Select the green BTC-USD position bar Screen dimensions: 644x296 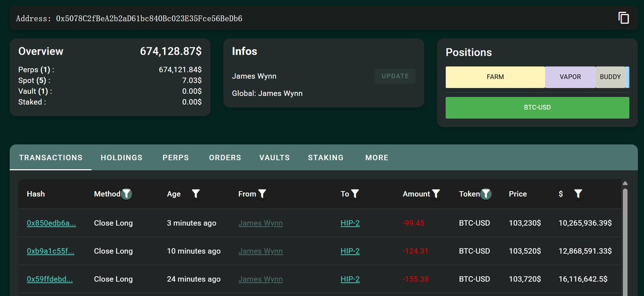[537, 107]
